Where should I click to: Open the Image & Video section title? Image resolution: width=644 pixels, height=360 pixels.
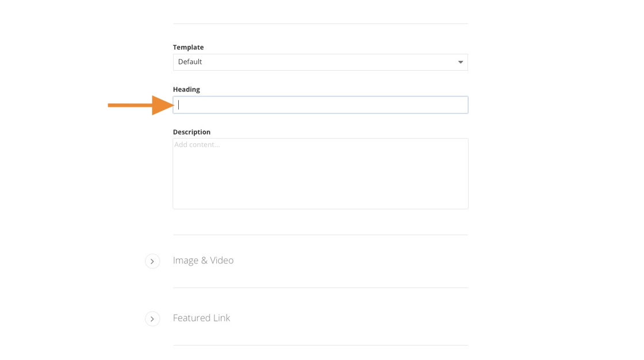[x=203, y=261]
